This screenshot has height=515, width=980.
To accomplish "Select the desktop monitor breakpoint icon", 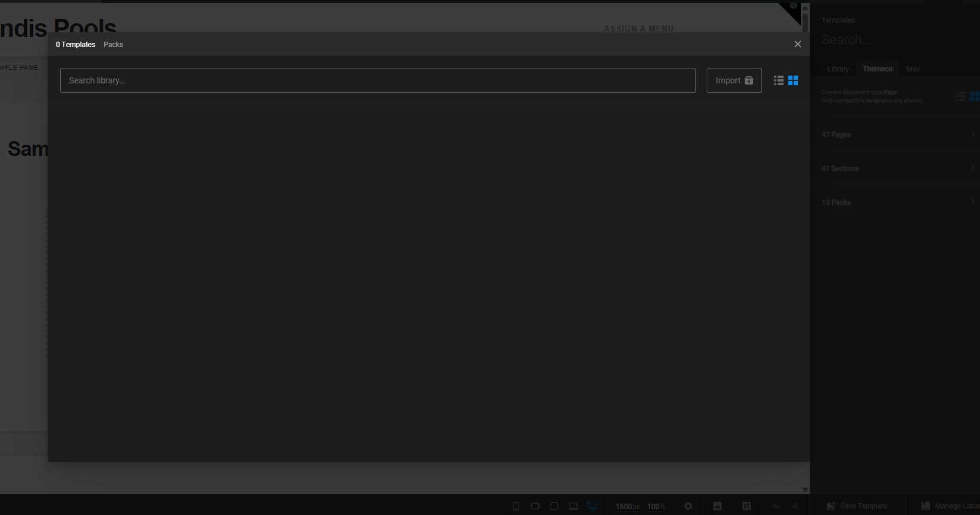I will [x=592, y=506].
